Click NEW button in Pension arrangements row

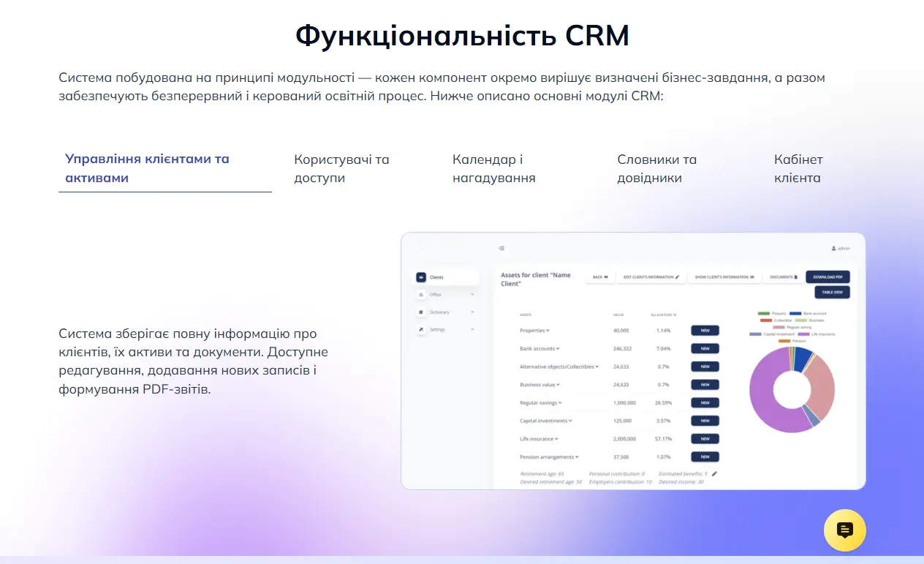point(705,457)
